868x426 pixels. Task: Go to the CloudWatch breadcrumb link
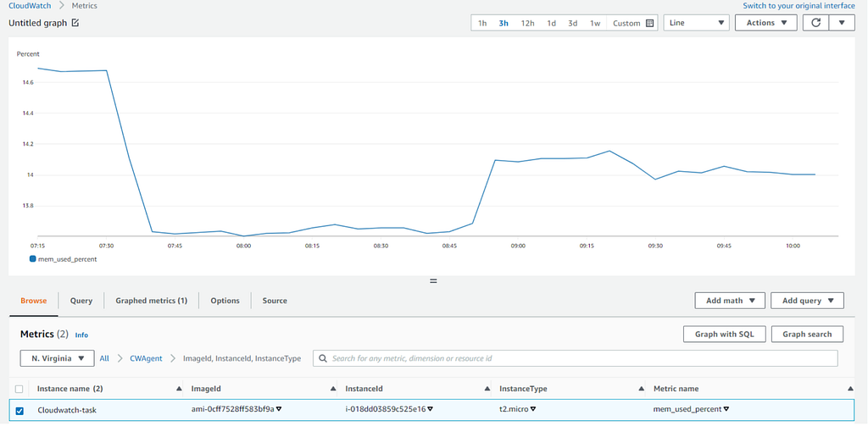(29, 6)
